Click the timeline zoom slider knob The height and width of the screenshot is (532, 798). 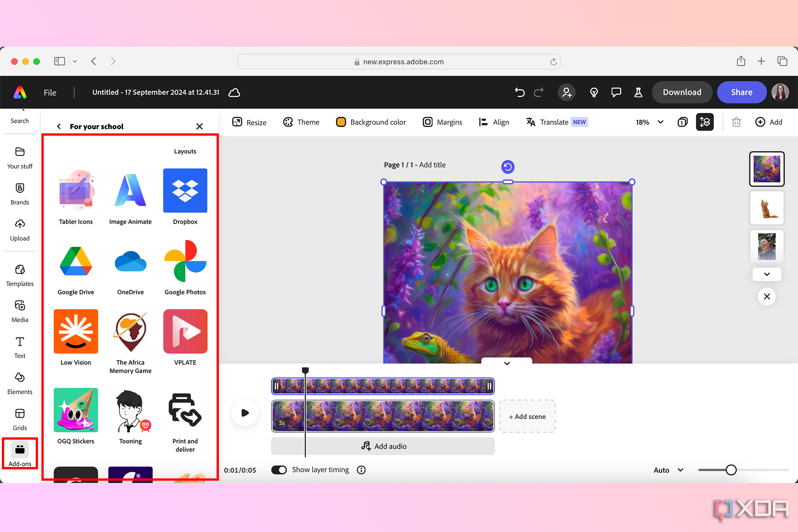pyautogui.click(x=731, y=470)
